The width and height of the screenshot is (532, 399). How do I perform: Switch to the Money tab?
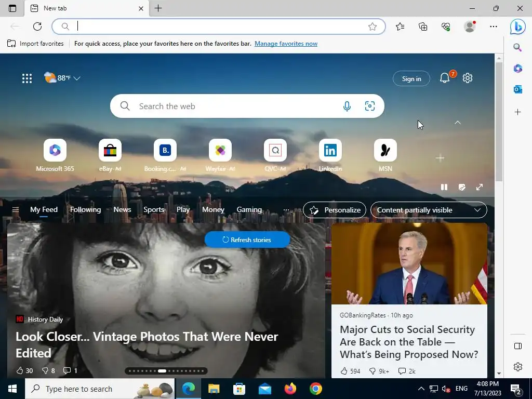pyautogui.click(x=213, y=210)
